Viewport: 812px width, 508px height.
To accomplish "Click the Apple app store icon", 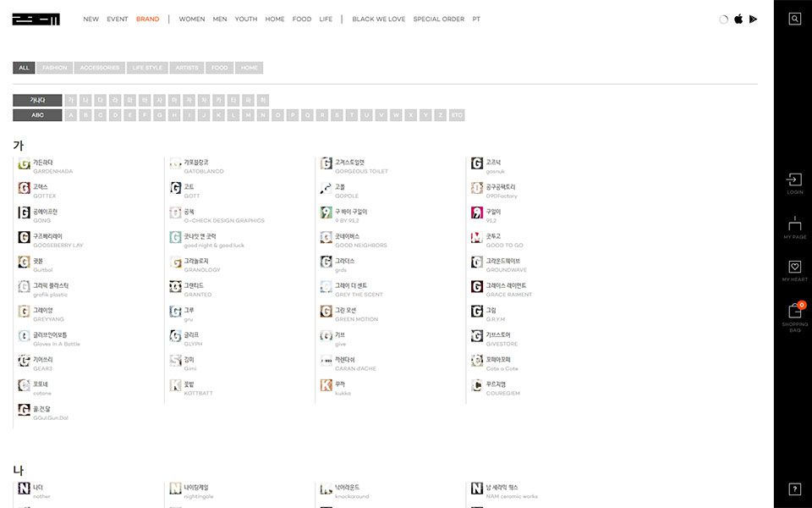I will [x=738, y=19].
